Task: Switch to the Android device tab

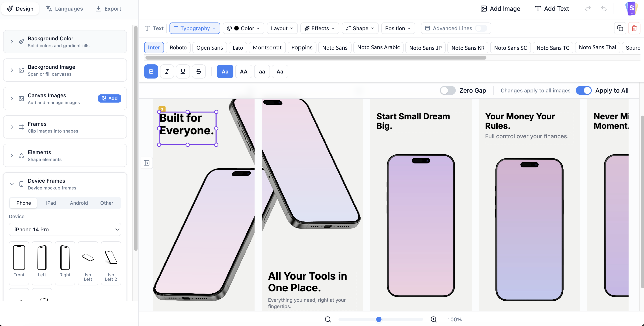Action: click(x=79, y=203)
